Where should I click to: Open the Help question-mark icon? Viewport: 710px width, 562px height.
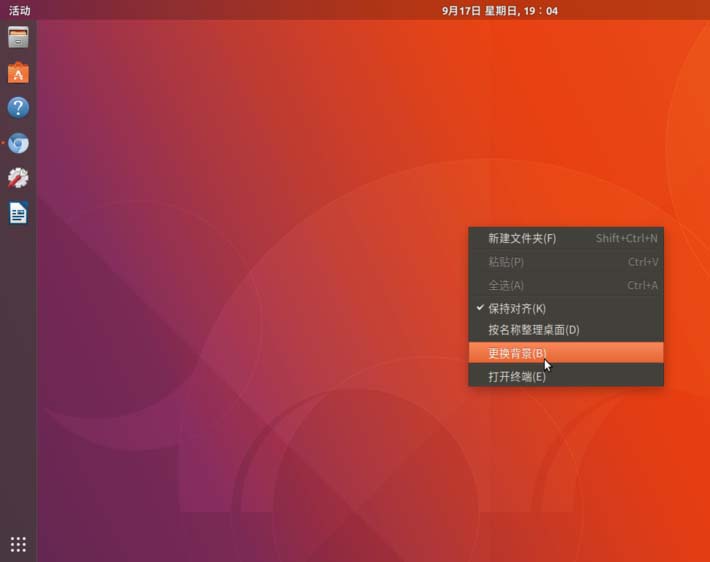18,108
